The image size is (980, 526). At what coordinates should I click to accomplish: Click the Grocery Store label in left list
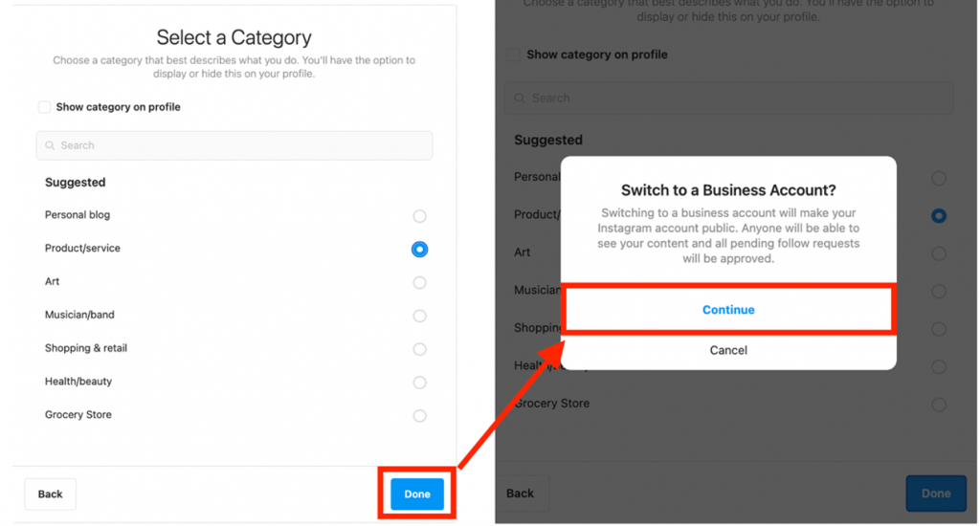[x=78, y=415]
